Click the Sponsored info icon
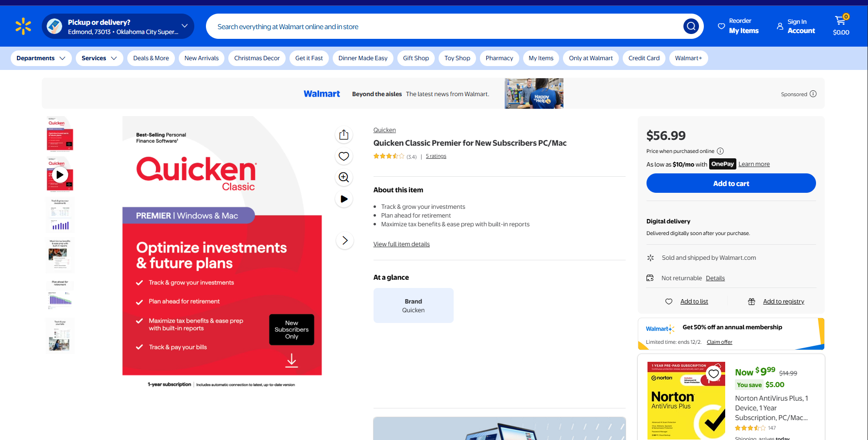 [x=813, y=94]
